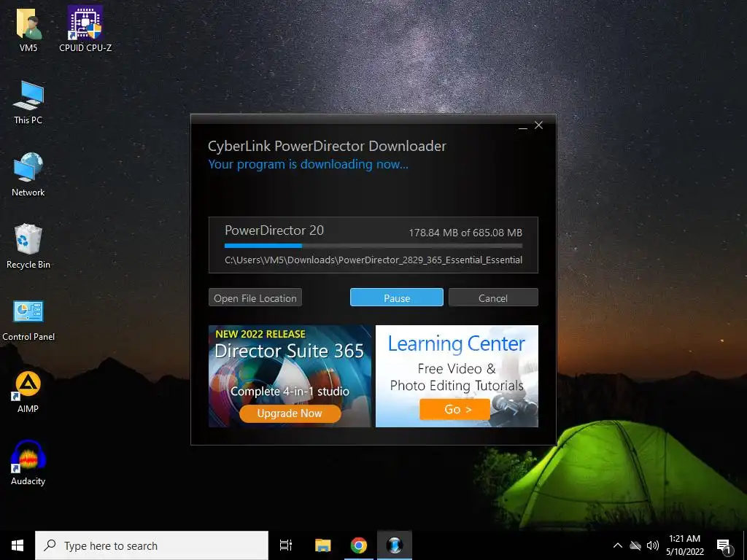Image resolution: width=747 pixels, height=560 pixels.
Task: Click the 178.84 MB of 685.08 MB text
Action: tap(465, 233)
